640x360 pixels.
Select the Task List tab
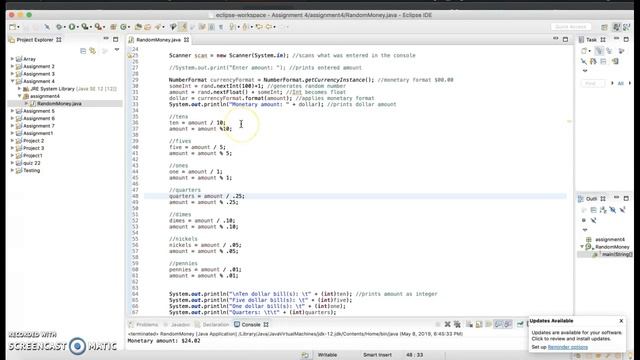pyautogui.click(x=591, y=40)
